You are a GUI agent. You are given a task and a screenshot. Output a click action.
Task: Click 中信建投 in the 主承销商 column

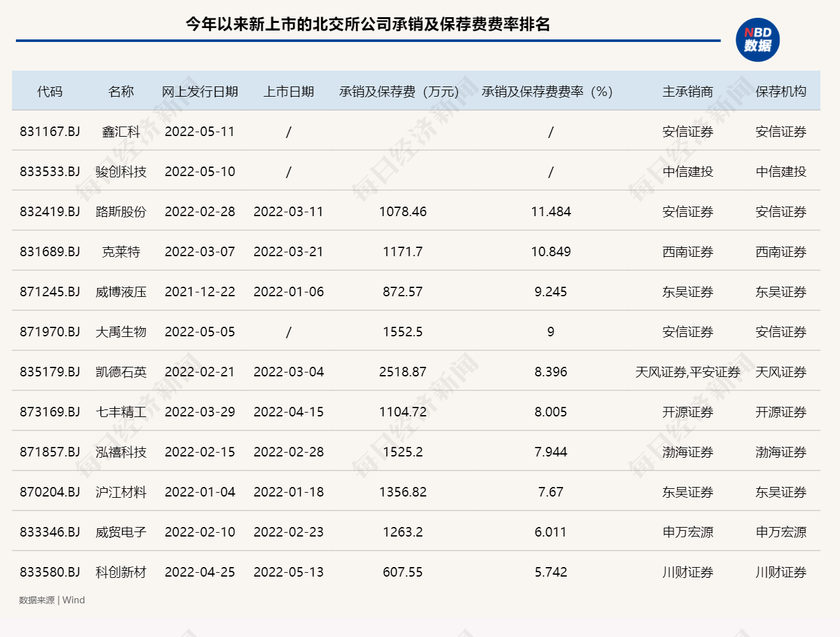click(687, 172)
